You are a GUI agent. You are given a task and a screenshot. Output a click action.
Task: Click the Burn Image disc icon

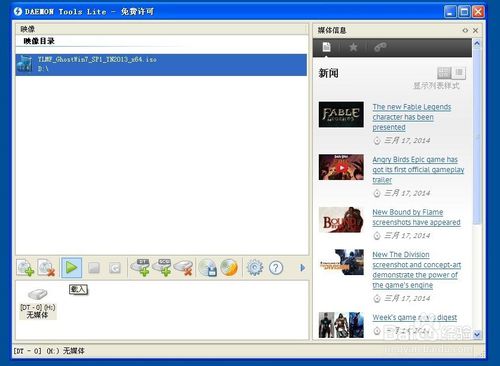point(229,268)
